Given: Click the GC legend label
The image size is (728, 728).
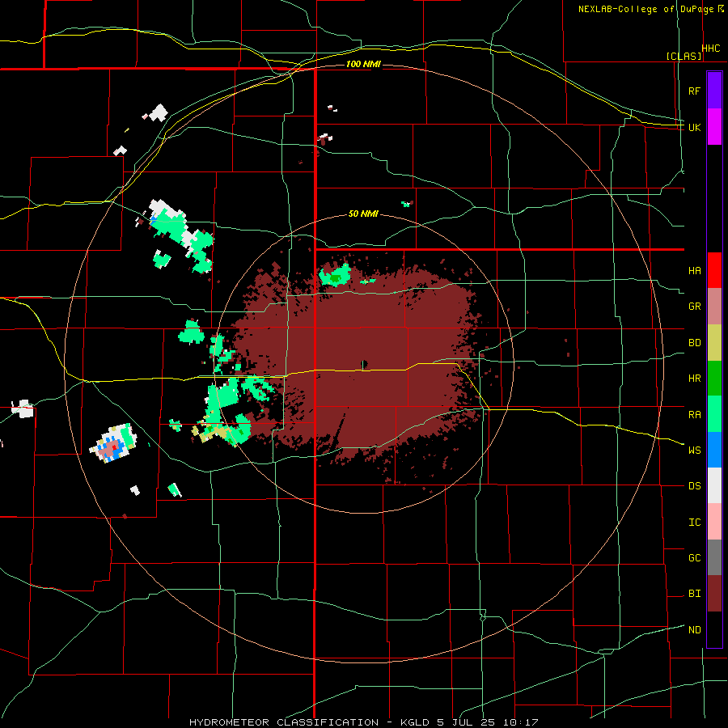Looking at the screenshot, I should point(694,558).
